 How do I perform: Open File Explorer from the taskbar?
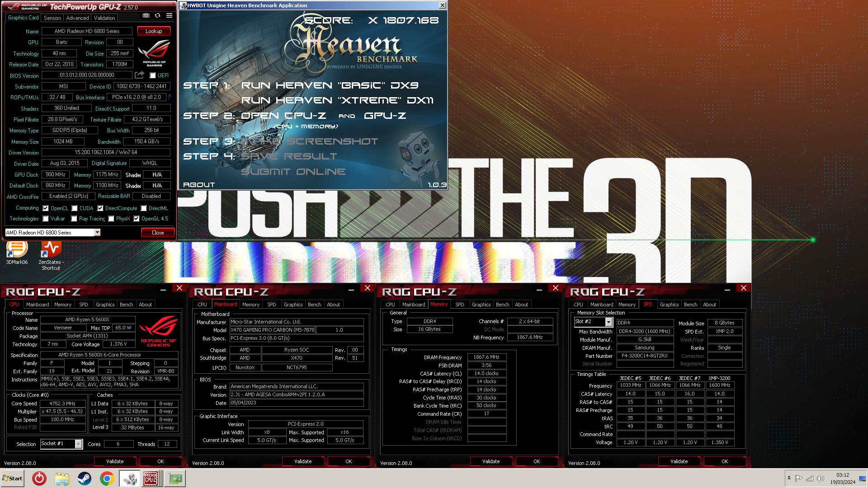62,479
